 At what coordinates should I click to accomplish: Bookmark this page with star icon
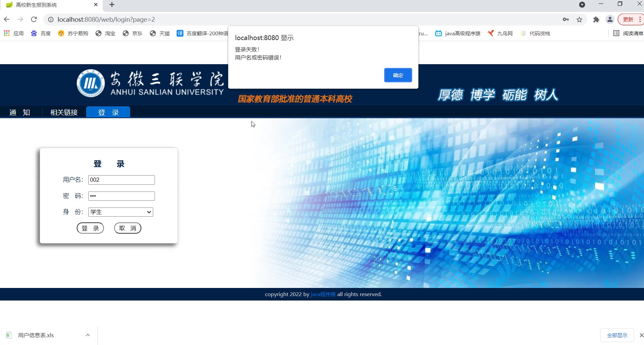tap(579, 19)
